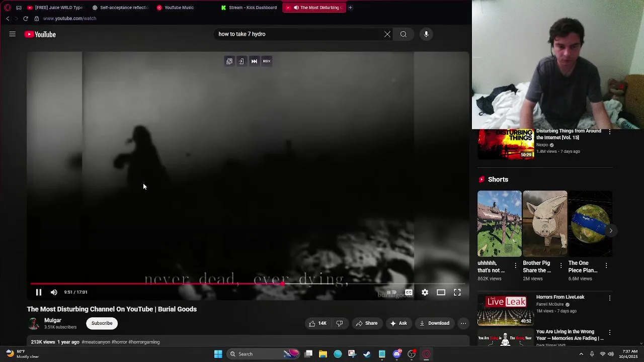
Task: Click the #horrorgaming hashtag
Action: [144, 342]
